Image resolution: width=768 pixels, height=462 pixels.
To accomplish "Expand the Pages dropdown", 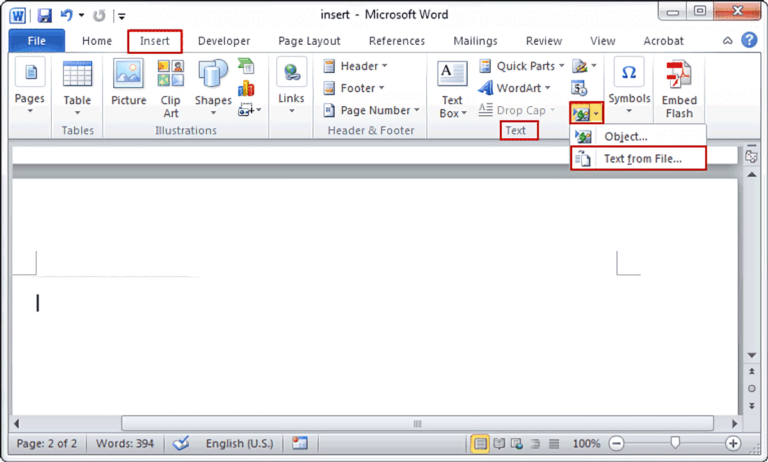I will (30, 87).
